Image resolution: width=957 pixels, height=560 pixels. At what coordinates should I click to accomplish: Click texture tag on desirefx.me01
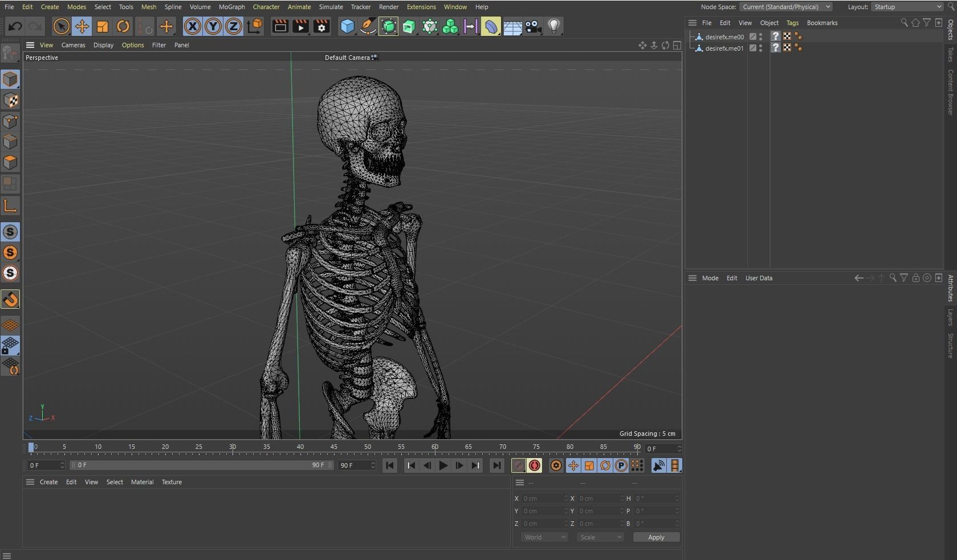click(787, 48)
